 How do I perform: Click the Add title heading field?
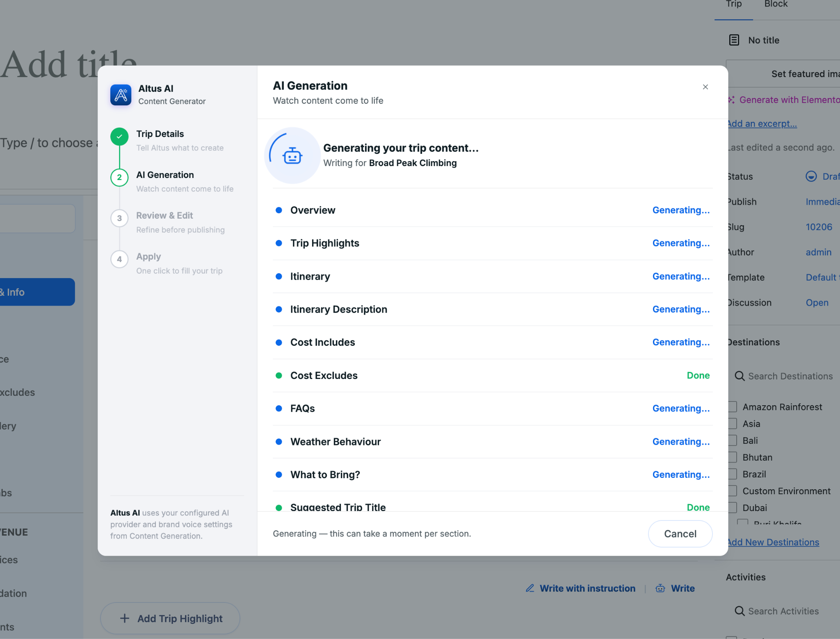(x=69, y=64)
